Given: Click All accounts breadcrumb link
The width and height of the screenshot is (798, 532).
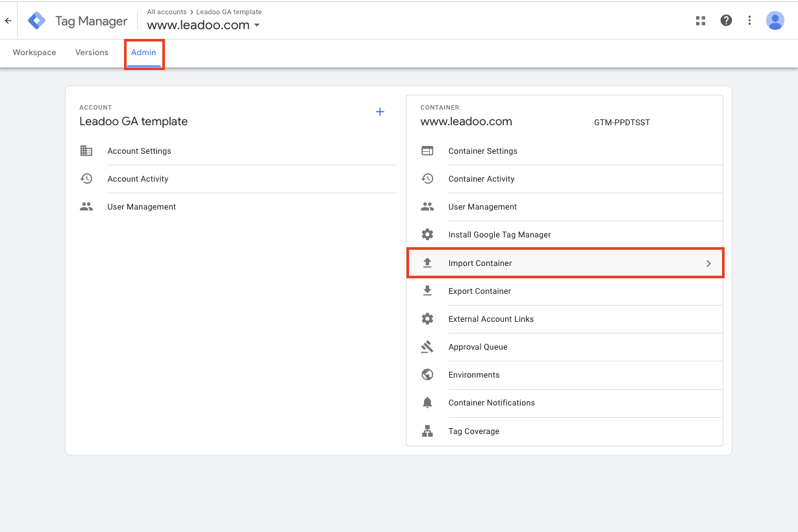Looking at the screenshot, I should [x=166, y=12].
